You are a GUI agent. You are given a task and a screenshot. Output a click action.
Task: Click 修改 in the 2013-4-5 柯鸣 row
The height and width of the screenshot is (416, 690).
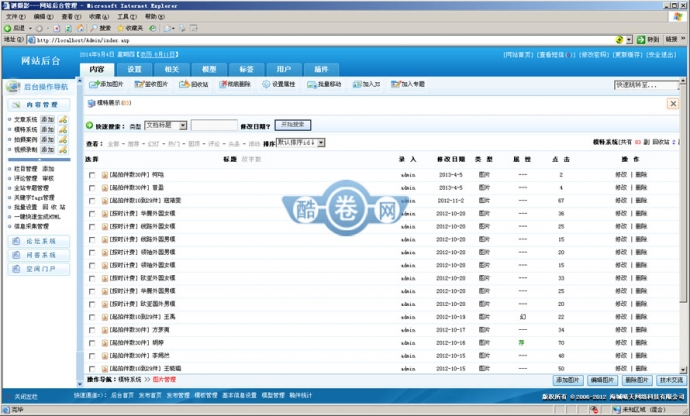(x=621, y=175)
